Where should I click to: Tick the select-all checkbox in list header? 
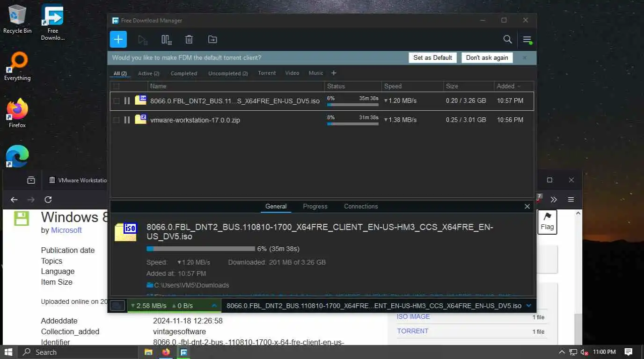point(117,86)
